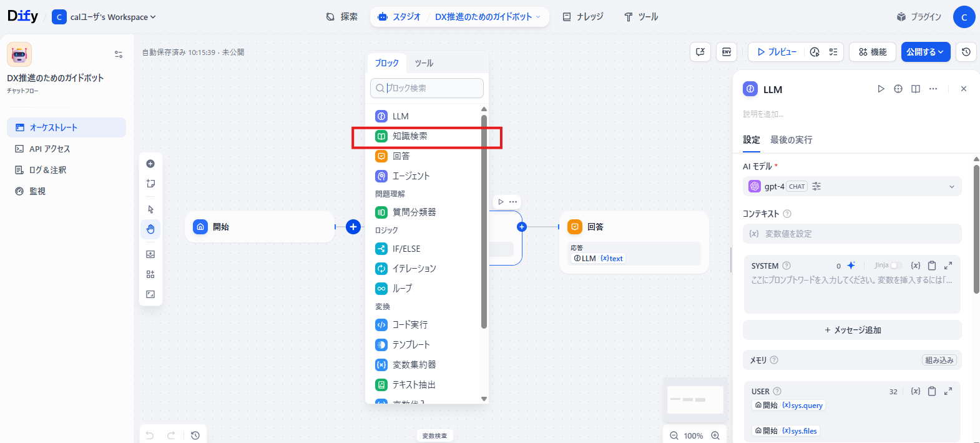Screen dimensions: 980x443
Task: Open the 機能 features button
Action: pos(873,52)
